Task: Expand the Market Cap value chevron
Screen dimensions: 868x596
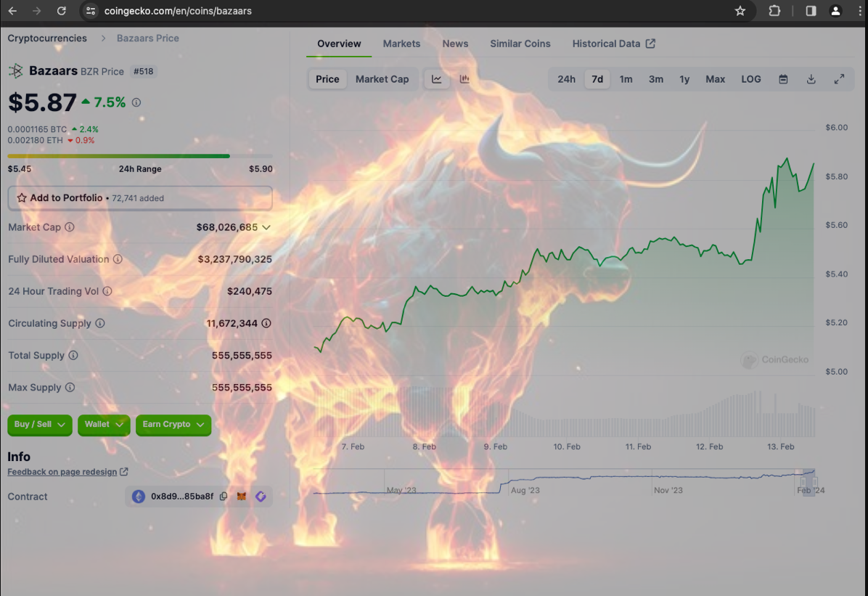Action: (x=266, y=227)
